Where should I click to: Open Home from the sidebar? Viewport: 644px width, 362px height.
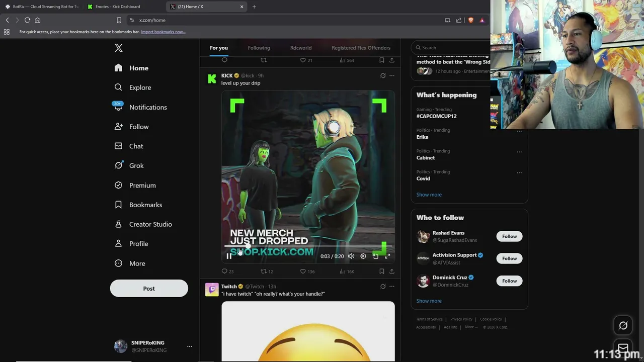pos(131,68)
